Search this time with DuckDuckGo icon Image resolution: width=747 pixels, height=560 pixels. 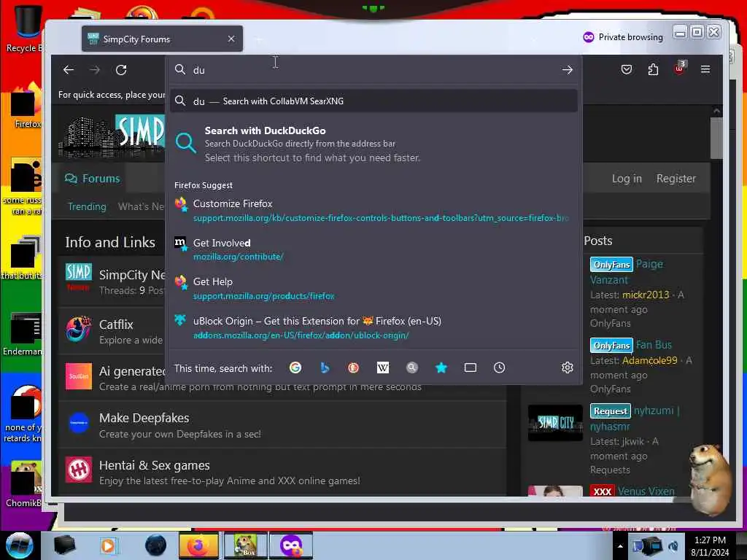[x=354, y=367]
